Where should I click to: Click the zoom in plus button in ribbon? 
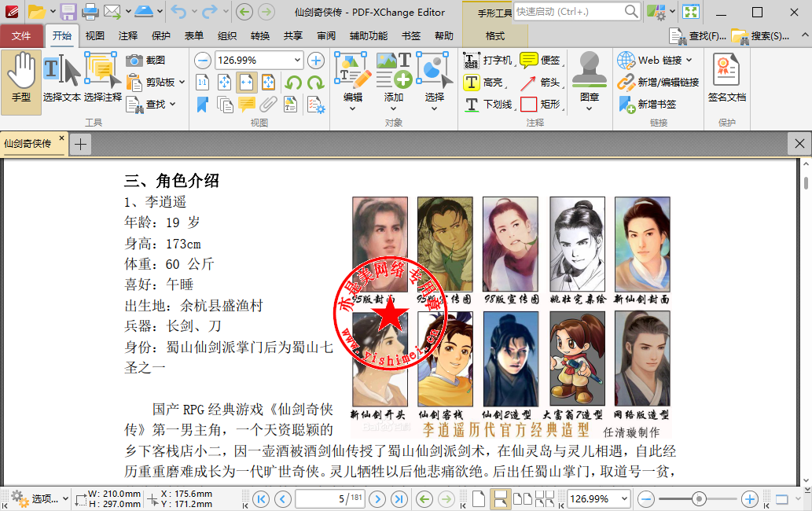[x=316, y=61]
